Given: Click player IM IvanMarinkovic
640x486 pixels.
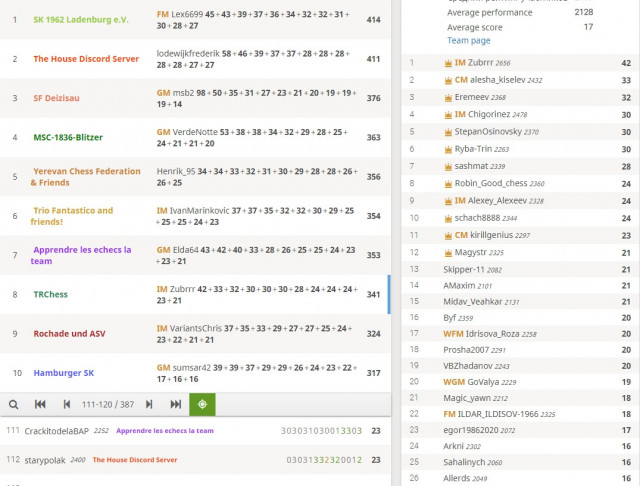Looking at the screenshot, I should pyautogui.click(x=193, y=211).
